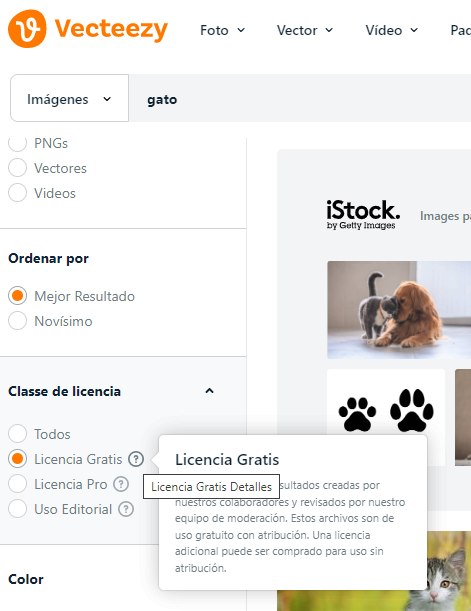Click the Vecteezy wordmark link
Image resolution: width=471 pixels, height=611 pixels.
(111, 29)
